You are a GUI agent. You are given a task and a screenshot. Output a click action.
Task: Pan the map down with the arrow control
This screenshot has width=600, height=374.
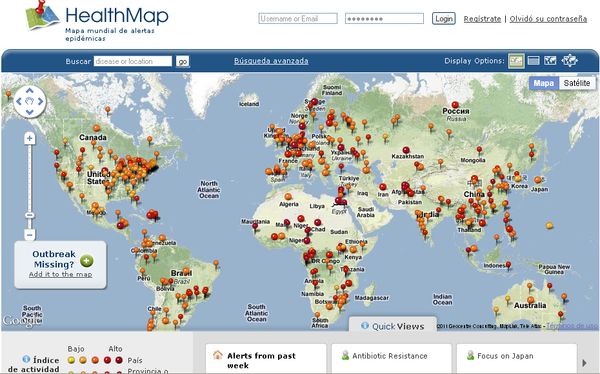[x=29, y=112]
